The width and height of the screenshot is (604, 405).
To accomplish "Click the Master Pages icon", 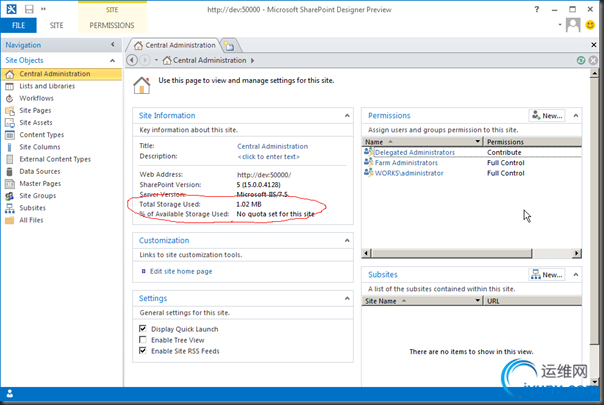I will point(10,184).
